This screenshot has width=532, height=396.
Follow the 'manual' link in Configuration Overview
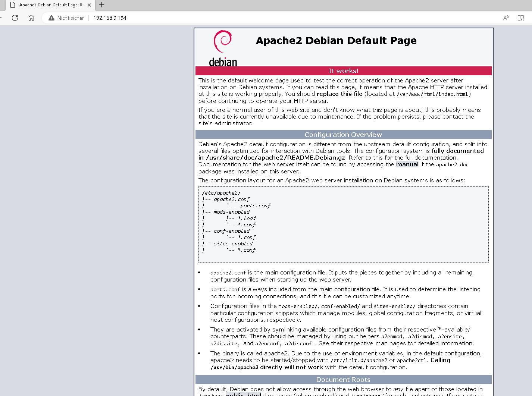click(x=407, y=164)
